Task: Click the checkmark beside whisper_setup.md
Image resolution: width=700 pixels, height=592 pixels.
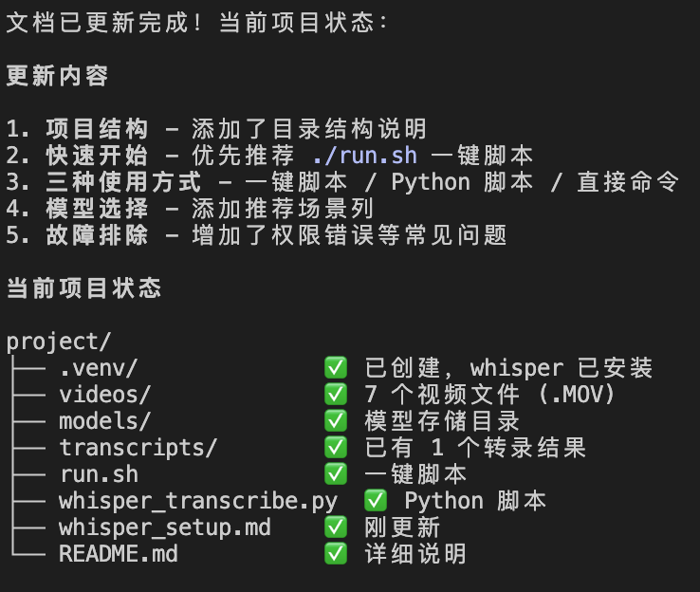Action: click(x=335, y=527)
